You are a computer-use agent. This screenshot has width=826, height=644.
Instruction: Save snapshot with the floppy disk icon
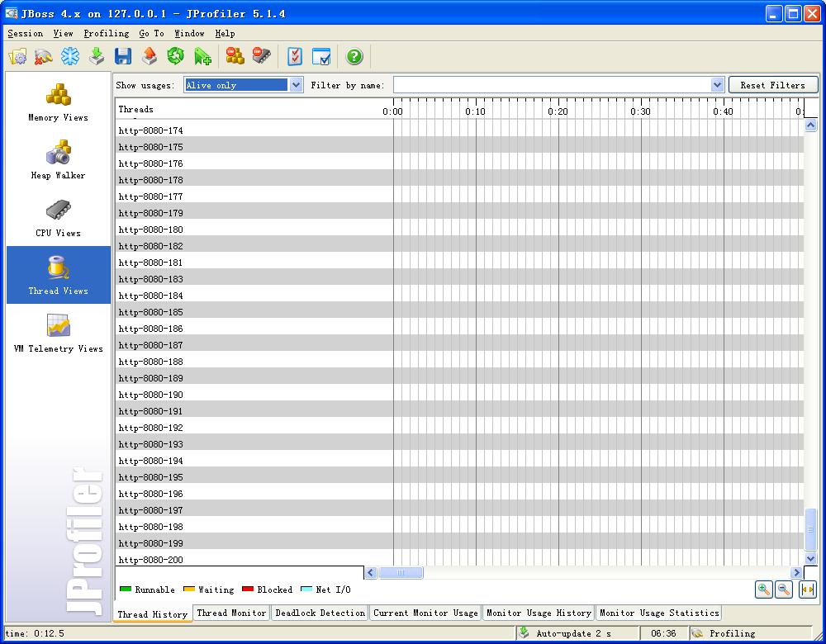click(123, 56)
